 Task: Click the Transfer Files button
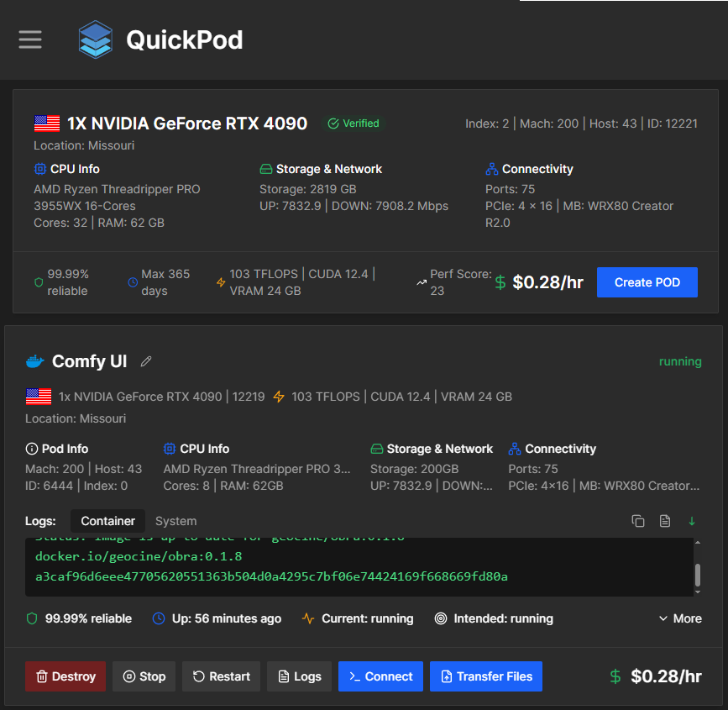pos(486,676)
